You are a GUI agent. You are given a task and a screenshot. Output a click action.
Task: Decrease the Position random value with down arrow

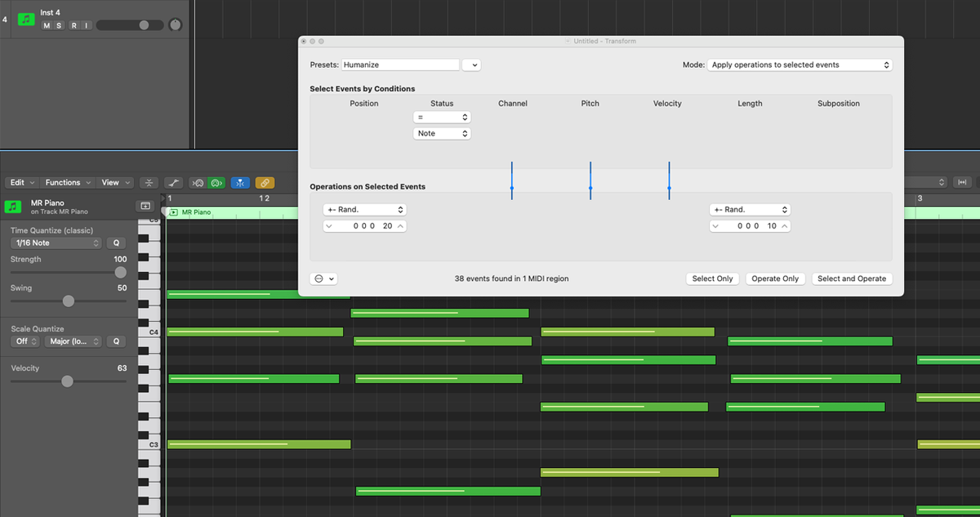coord(328,226)
